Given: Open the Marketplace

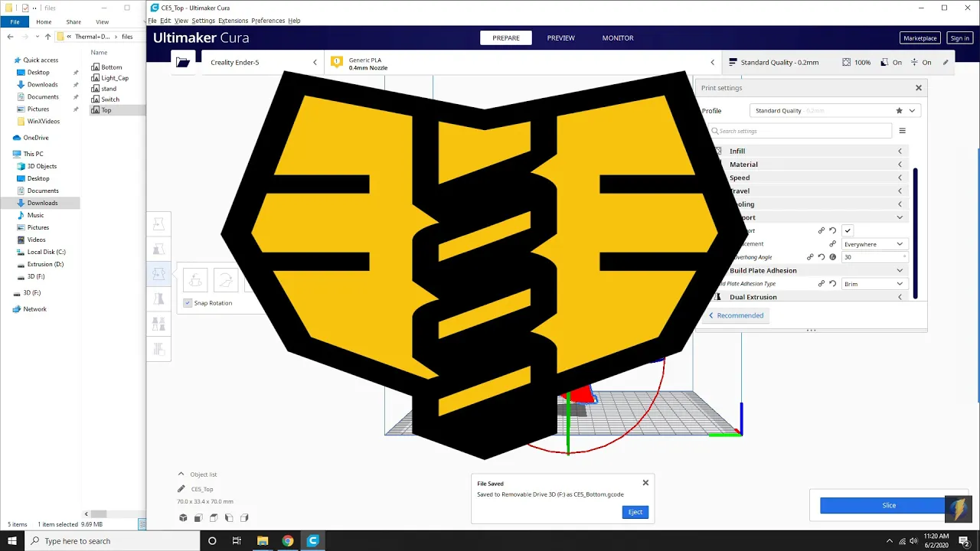Looking at the screenshot, I should click(x=920, y=38).
